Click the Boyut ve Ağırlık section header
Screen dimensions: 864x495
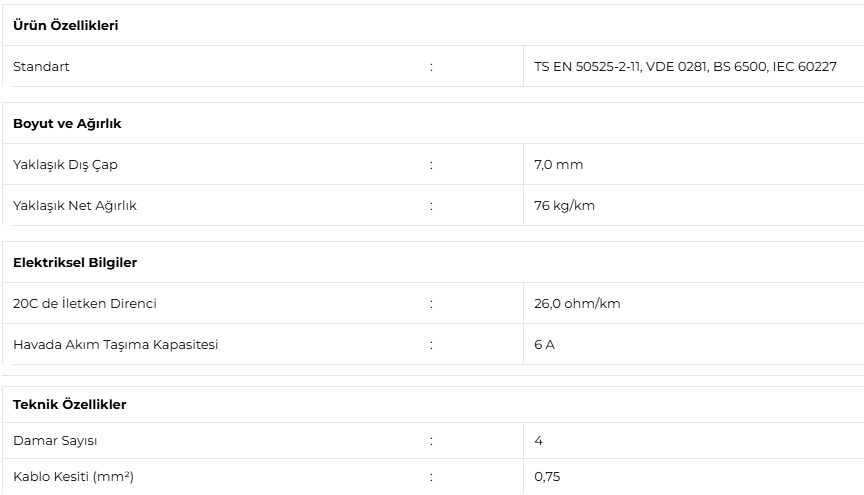(67, 123)
